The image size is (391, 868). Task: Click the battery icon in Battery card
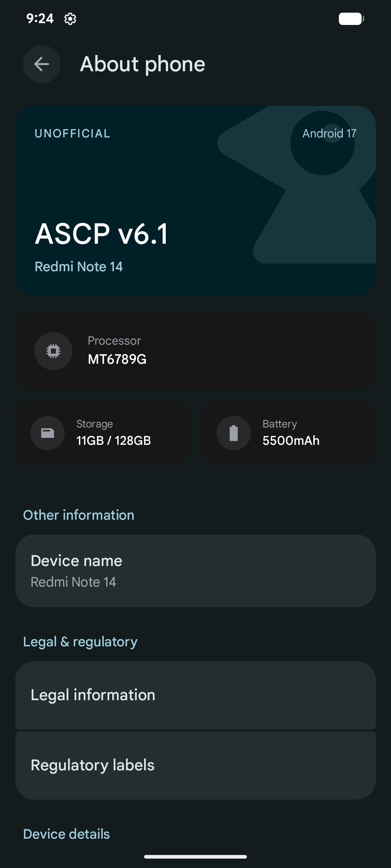234,433
